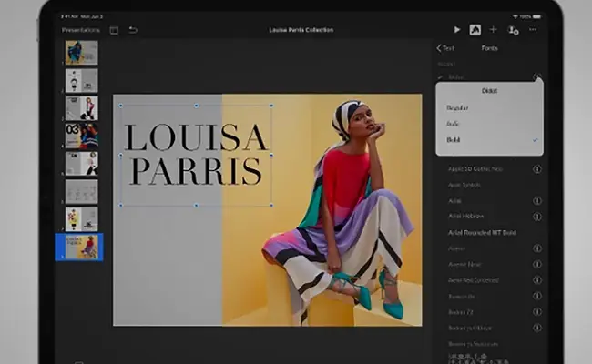Tap the plus Insert icon
The width and height of the screenshot is (592, 364).
click(x=494, y=30)
